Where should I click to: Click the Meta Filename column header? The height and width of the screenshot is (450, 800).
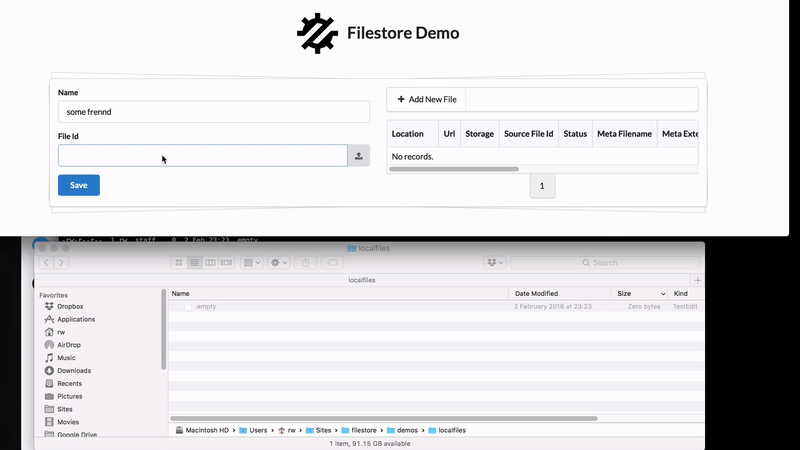(624, 134)
